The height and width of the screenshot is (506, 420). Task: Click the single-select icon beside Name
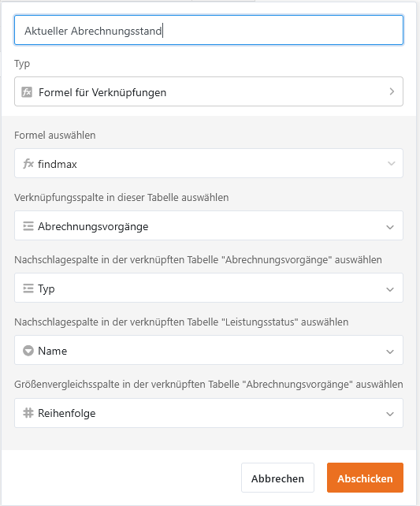[28, 351]
